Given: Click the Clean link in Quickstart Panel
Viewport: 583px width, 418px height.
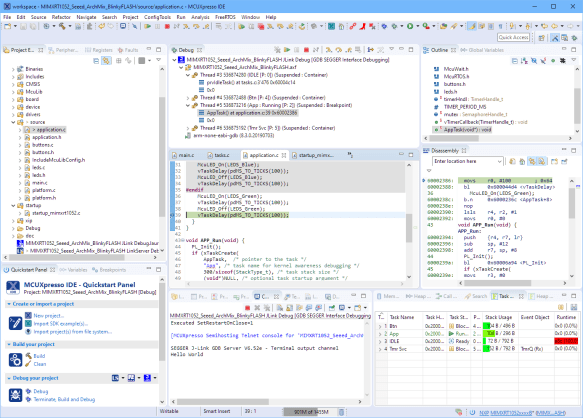Looking at the screenshot, I should 40,364.
